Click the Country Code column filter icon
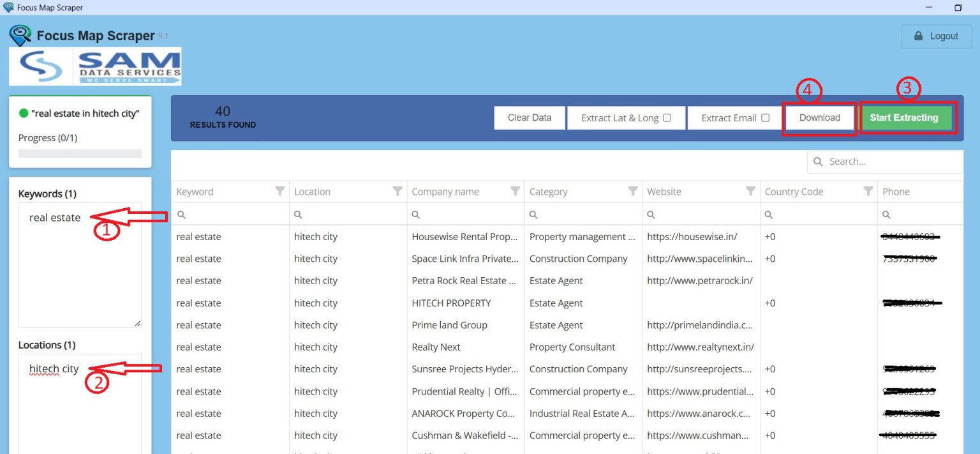Viewport: 980px width, 454px height. click(x=868, y=191)
